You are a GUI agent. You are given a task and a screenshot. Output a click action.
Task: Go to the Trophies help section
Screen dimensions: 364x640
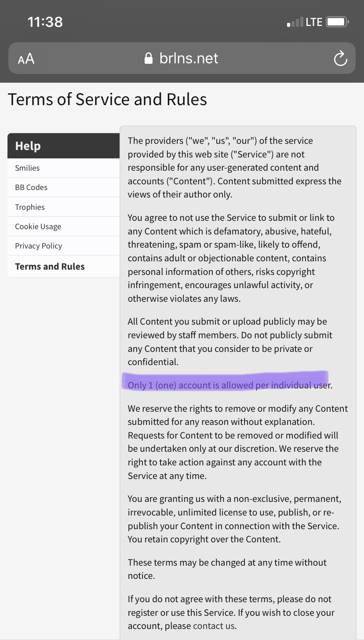tap(63, 207)
